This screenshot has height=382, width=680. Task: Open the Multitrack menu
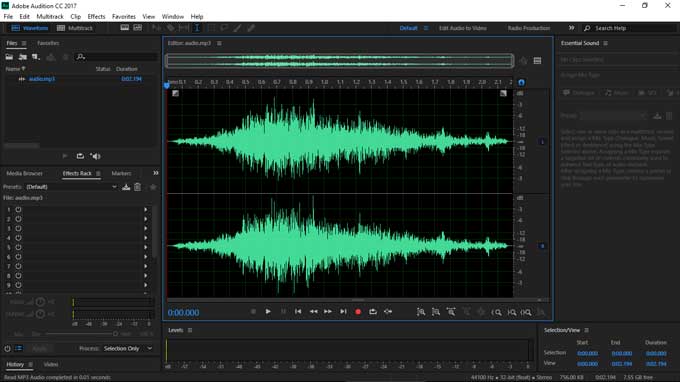click(50, 16)
